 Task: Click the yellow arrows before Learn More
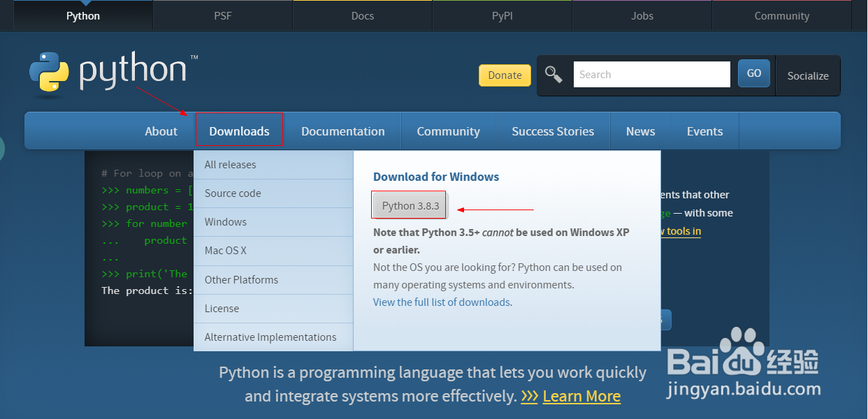point(530,396)
